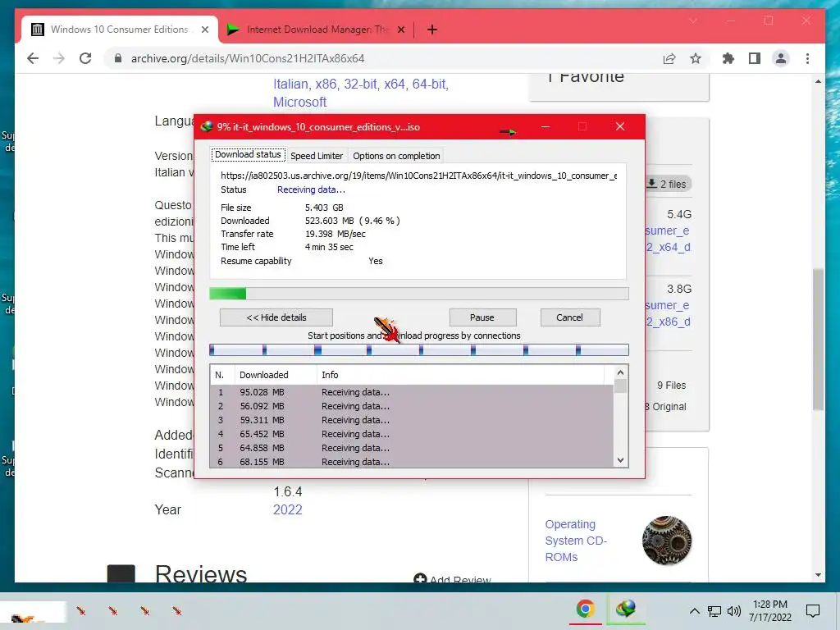
Task: Open Download status tab in IDM dialog
Action: point(248,155)
